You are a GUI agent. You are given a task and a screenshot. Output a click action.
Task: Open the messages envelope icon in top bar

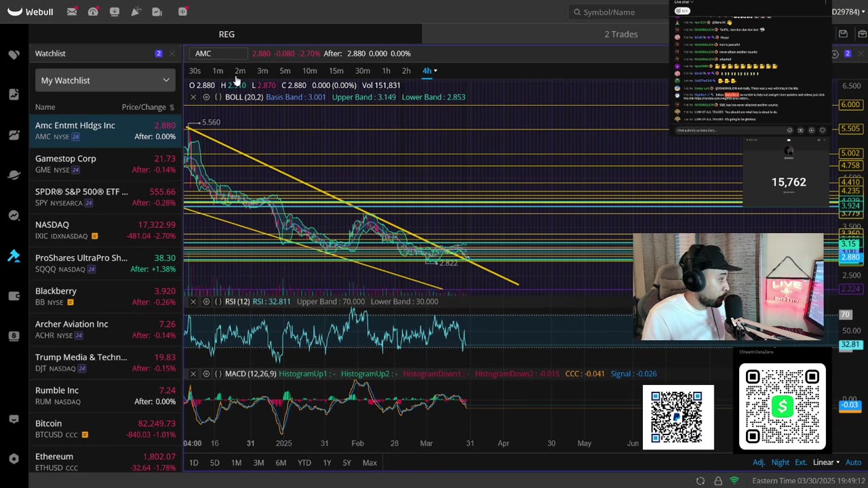pos(72,12)
